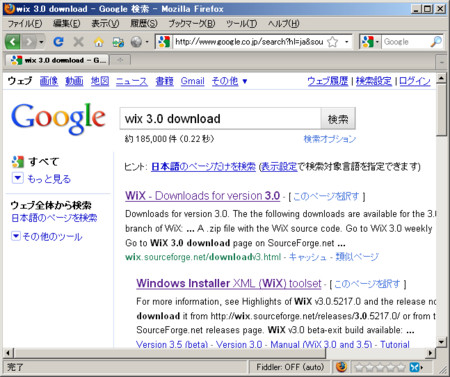Click the blue X add-on icon in the status bar
450x377 pixels.
pyautogui.click(x=414, y=367)
